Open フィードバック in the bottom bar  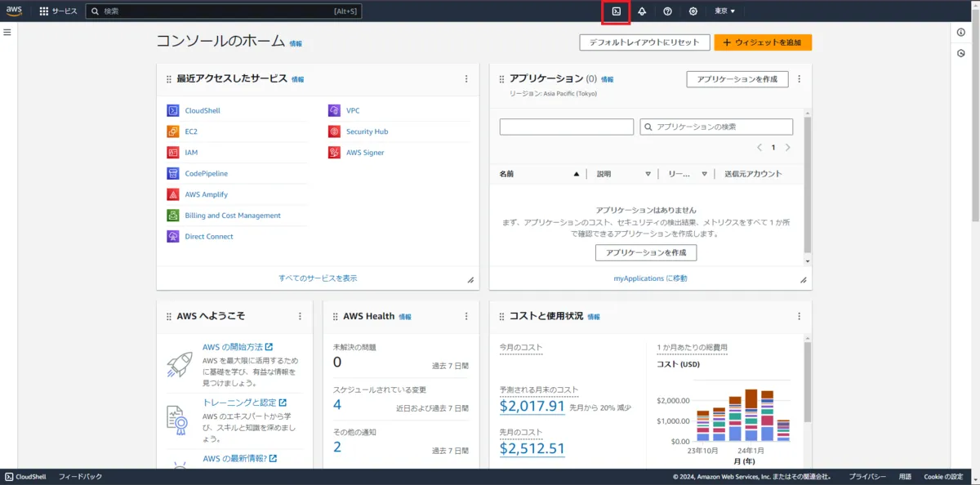point(80,477)
